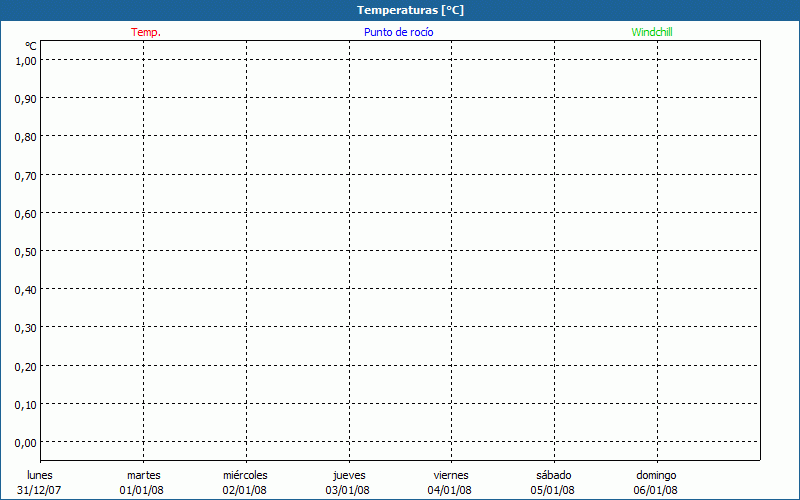Select the viernes day label

point(450,475)
